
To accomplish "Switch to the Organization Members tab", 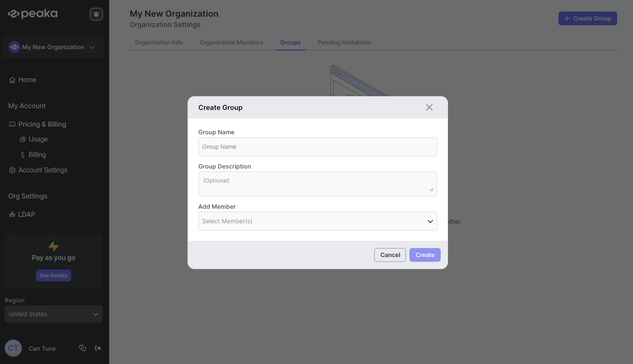I will 231,42.
